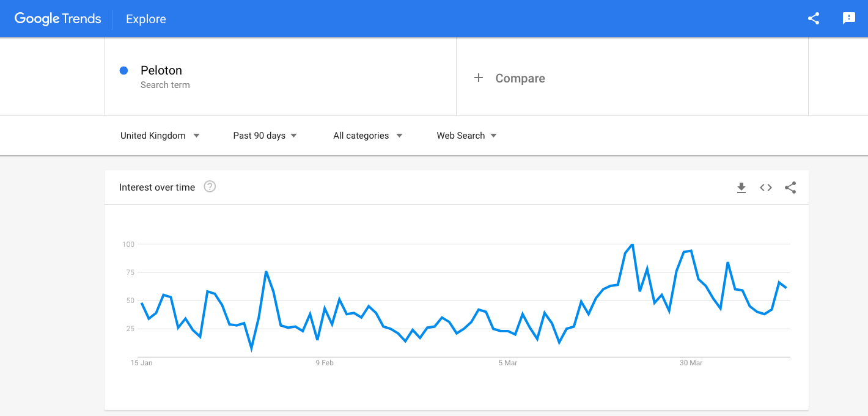Click the chart peak at value 100

coord(632,244)
